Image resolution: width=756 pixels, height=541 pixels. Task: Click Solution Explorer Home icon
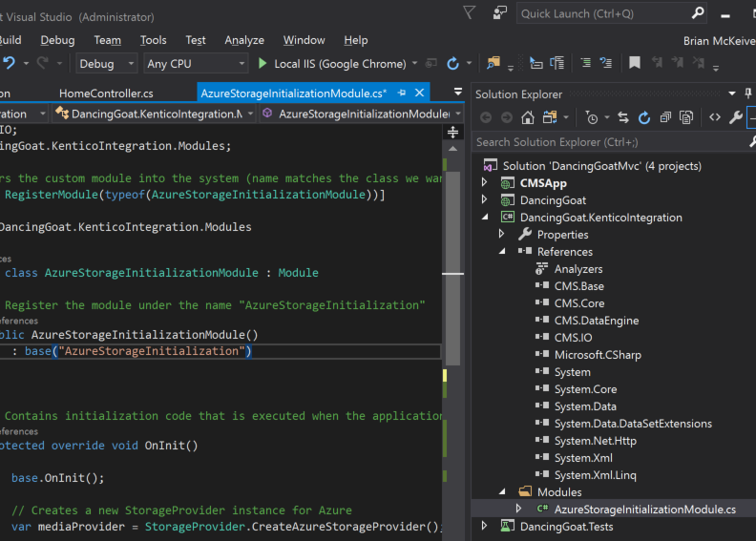(x=528, y=117)
